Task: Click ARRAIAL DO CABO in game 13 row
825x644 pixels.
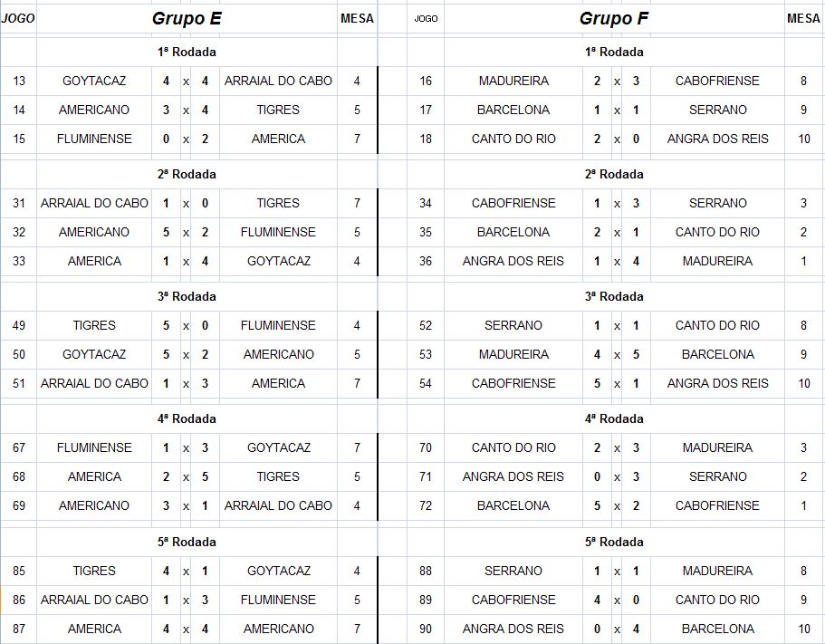Action: (x=278, y=81)
